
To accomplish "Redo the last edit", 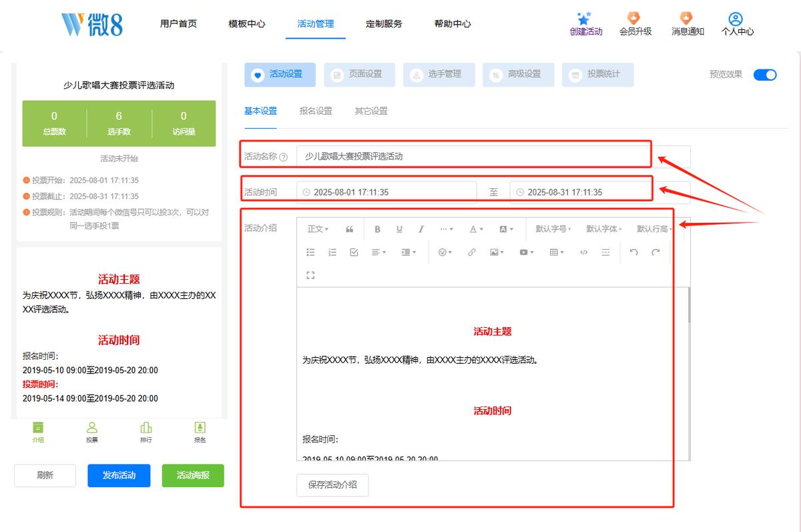I will point(655,252).
